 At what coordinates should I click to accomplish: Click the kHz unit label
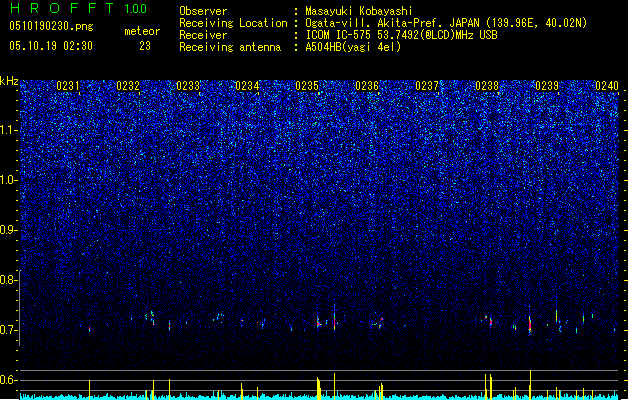point(9,81)
